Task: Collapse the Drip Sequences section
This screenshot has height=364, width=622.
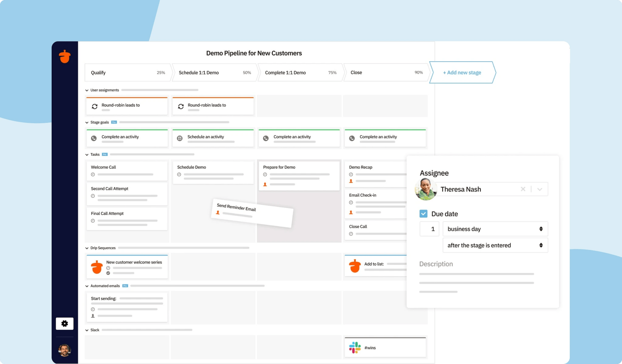Action: pyautogui.click(x=86, y=248)
